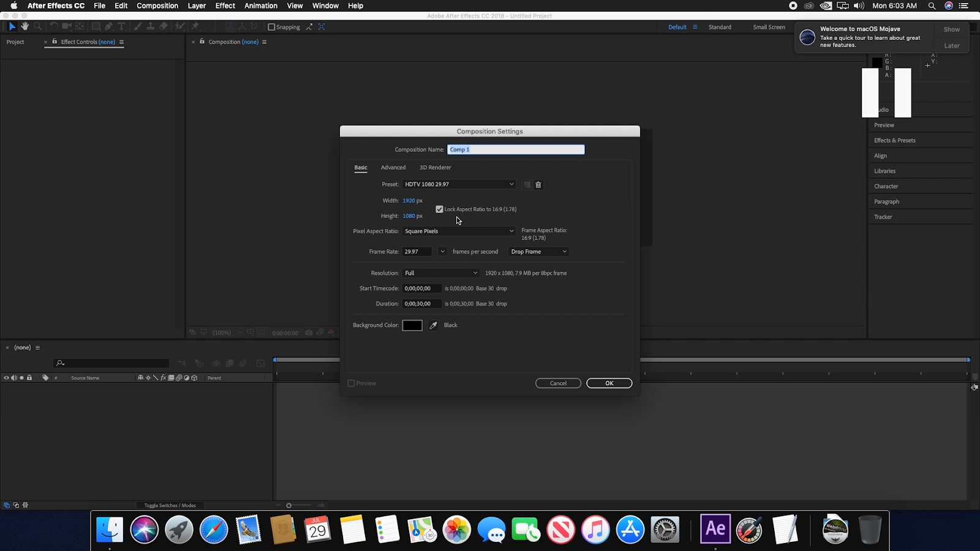The height and width of the screenshot is (551, 980).
Task: Select the Unified Camera tool
Action: point(67,26)
